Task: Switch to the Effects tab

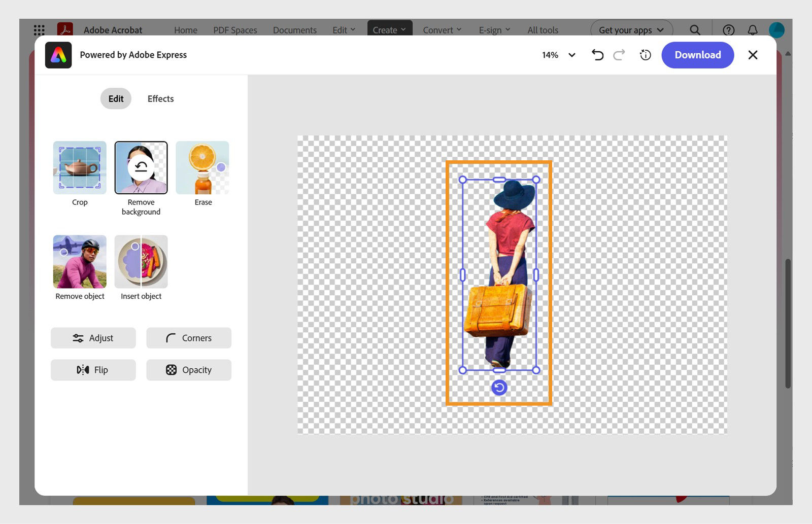Action: (x=160, y=98)
